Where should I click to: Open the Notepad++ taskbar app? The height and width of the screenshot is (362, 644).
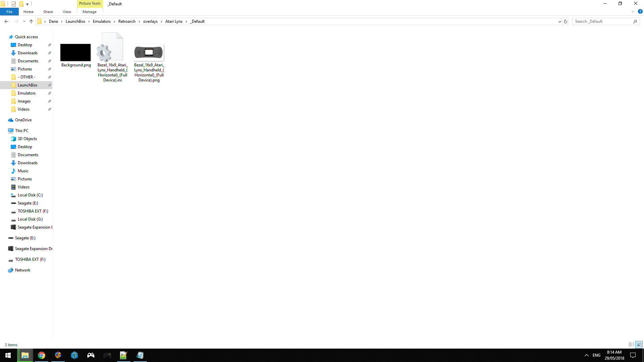tap(123, 355)
